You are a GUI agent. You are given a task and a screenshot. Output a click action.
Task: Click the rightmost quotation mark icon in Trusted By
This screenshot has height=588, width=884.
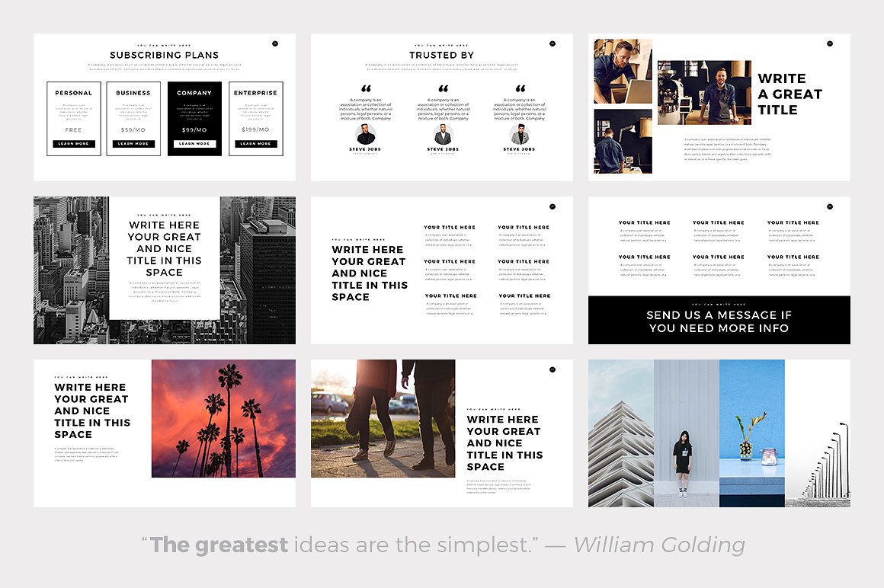520,89
